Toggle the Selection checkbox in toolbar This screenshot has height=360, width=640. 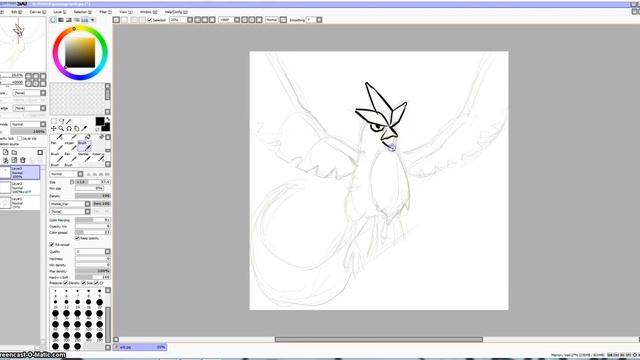[x=149, y=20]
